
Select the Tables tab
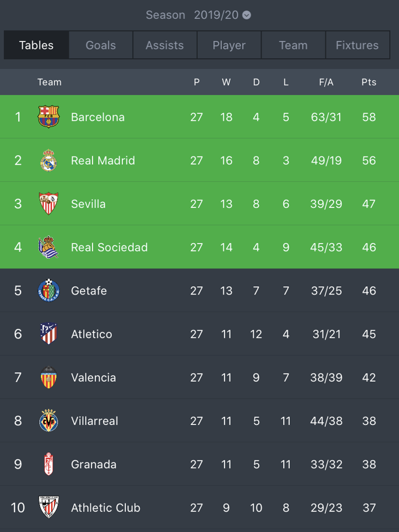pyautogui.click(x=37, y=45)
